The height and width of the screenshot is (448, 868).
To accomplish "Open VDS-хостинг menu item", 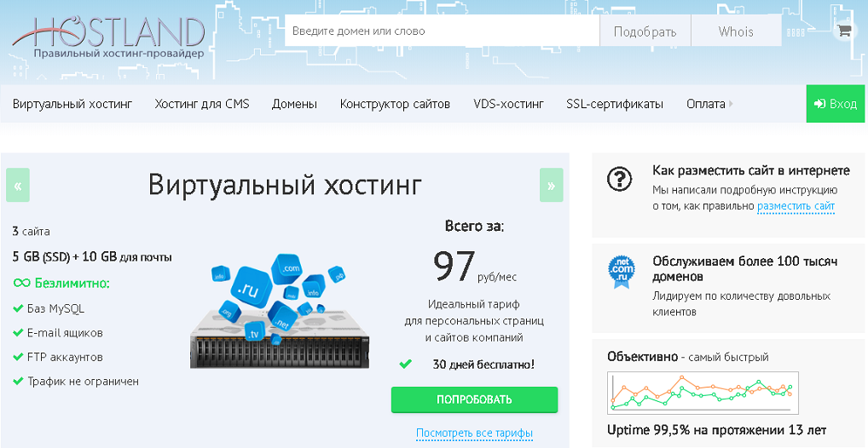I will pos(509,104).
